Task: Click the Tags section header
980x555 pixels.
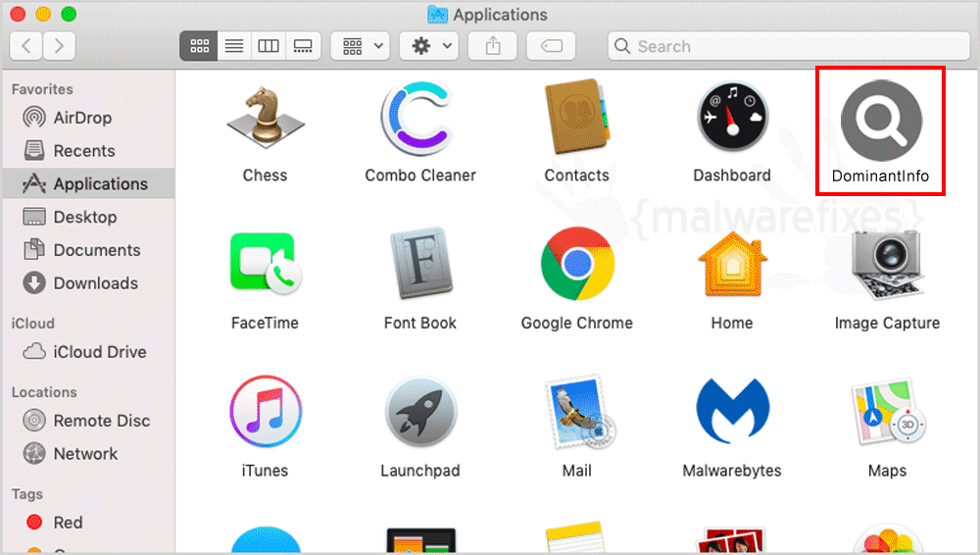Action: point(26,494)
